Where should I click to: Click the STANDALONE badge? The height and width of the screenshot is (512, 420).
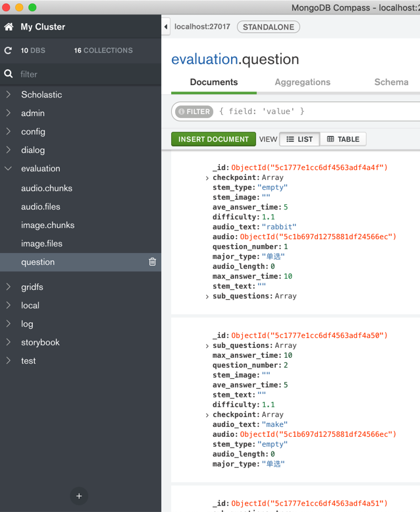[x=268, y=27]
